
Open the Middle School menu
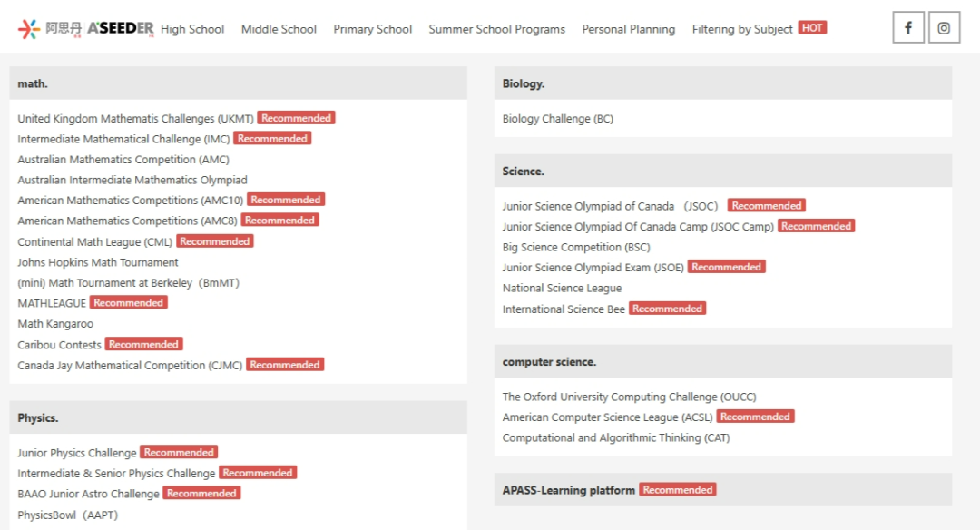[279, 29]
